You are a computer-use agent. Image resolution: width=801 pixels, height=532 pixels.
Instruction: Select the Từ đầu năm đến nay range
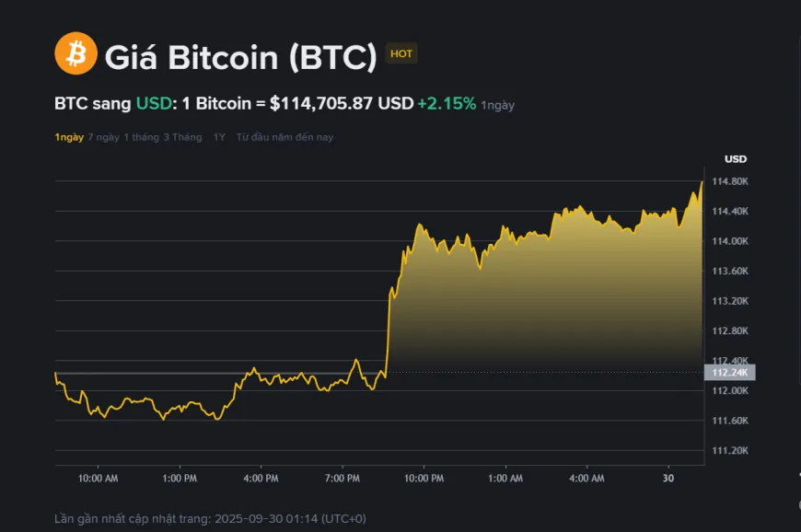click(284, 136)
